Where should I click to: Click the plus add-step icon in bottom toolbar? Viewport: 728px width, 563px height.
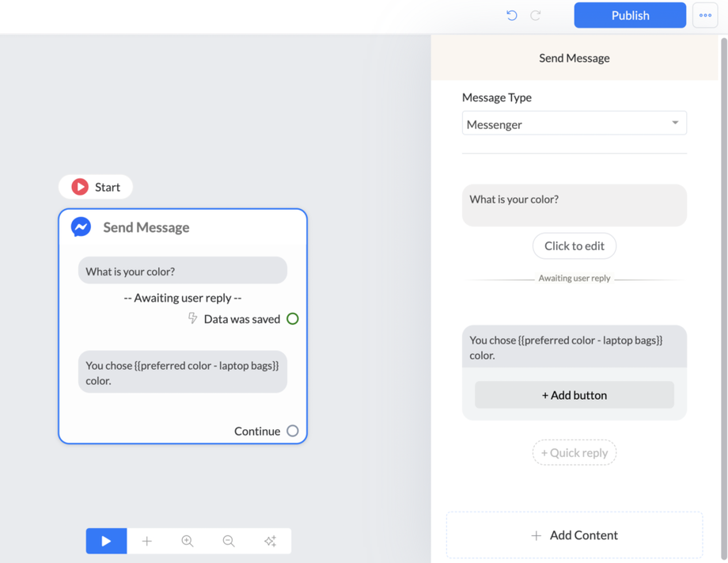[146, 541]
